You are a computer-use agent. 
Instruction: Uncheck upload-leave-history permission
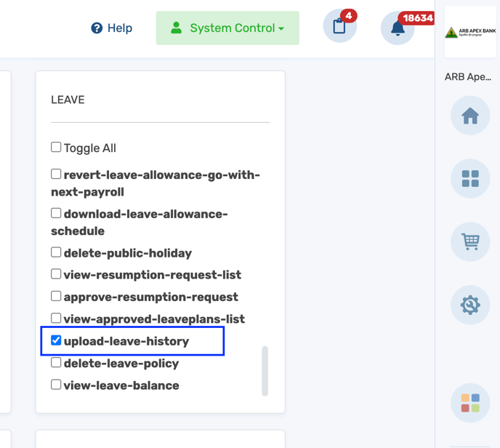click(x=56, y=340)
